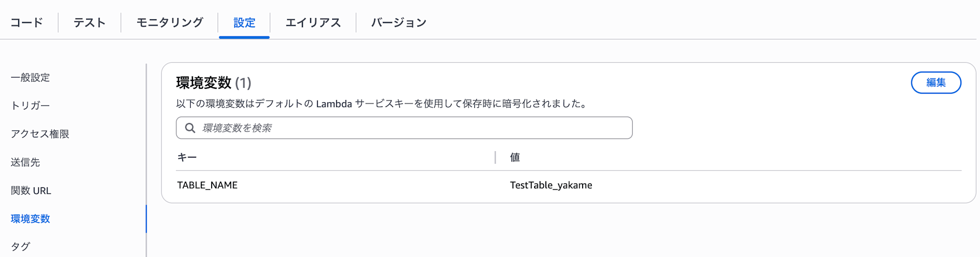Open 関数 URL settings
The width and height of the screenshot is (980, 257).
click(31, 190)
